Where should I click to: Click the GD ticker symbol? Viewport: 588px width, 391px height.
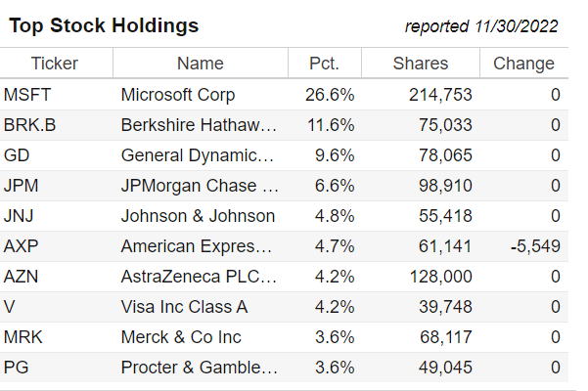tap(17, 155)
